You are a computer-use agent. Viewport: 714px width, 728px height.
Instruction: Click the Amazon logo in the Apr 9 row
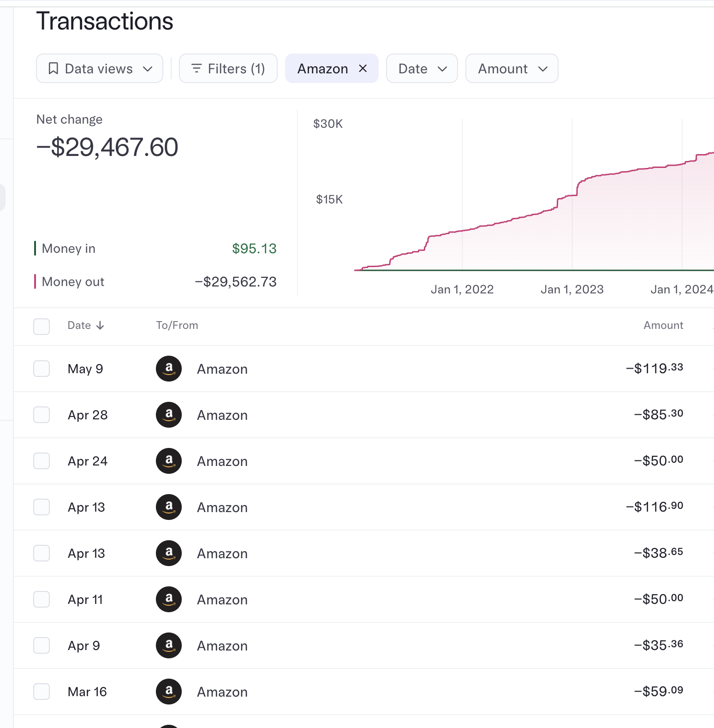coord(169,645)
